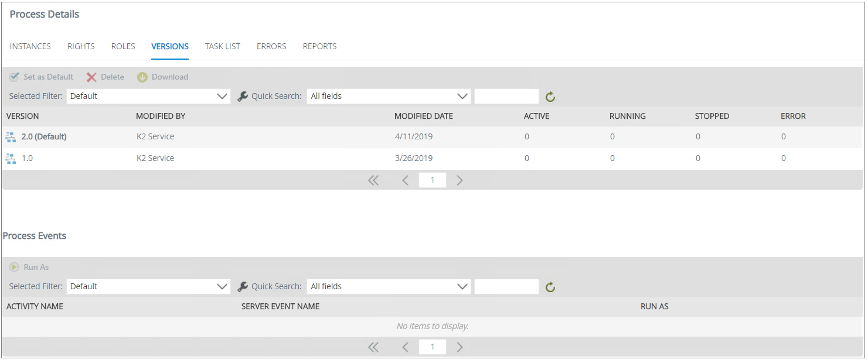
Task: Click the red Delete X icon
Action: [x=91, y=77]
